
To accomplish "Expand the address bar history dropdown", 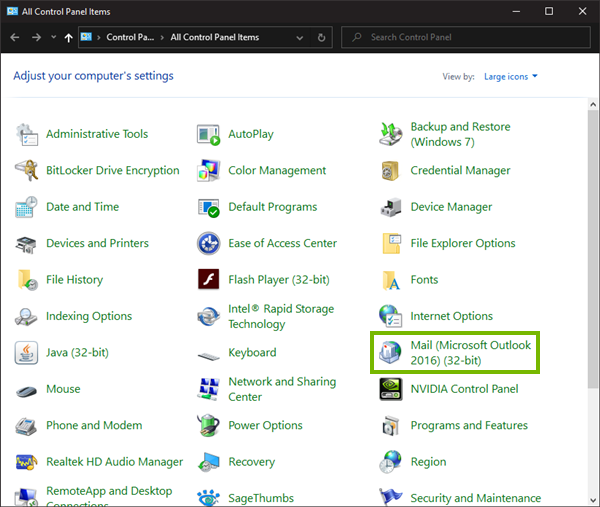I will (300, 37).
